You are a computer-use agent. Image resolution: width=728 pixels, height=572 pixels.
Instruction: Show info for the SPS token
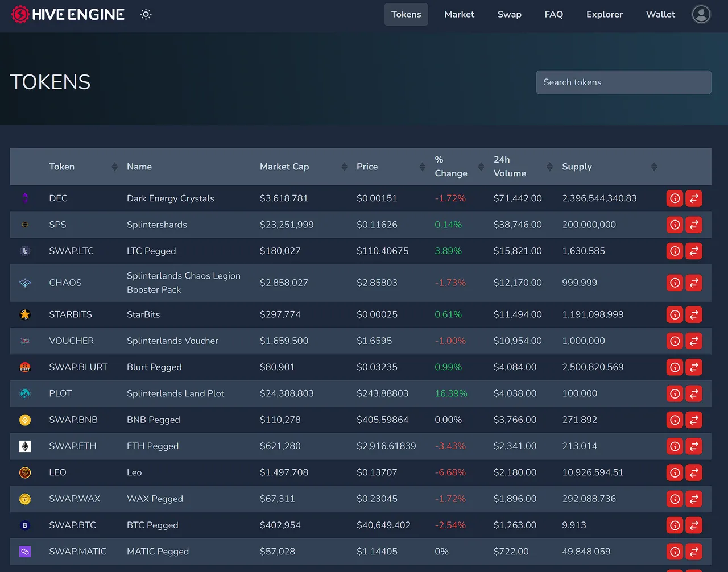pyautogui.click(x=675, y=225)
